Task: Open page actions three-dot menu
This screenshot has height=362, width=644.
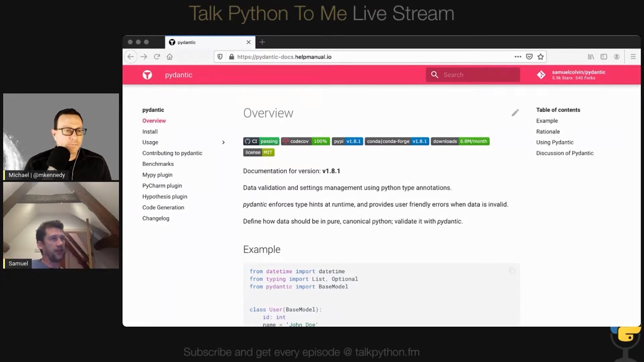Action: click(518, 57)
